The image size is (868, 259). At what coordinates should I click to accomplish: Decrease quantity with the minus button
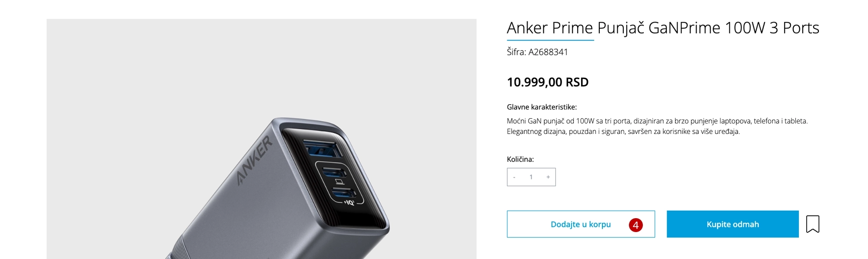tap(514, 177)
